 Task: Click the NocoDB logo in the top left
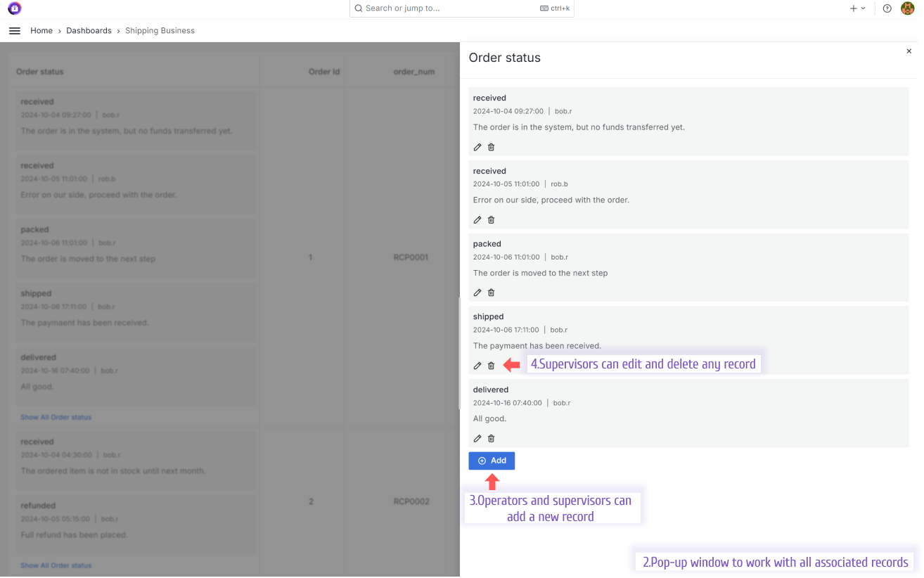coord(15,8)
